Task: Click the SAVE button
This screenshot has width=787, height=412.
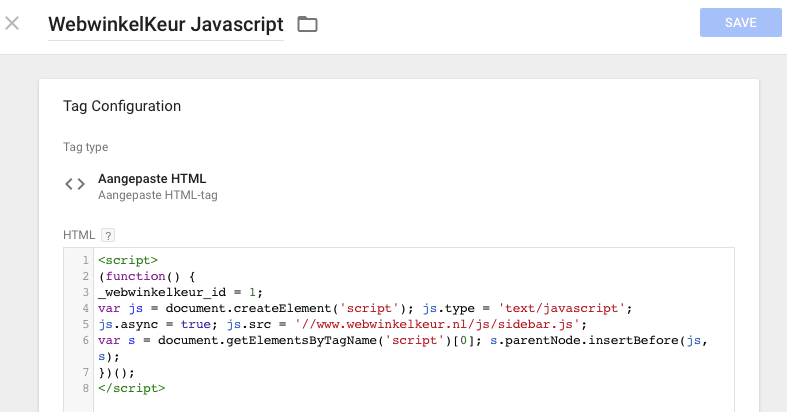Action: click(740, 23)
